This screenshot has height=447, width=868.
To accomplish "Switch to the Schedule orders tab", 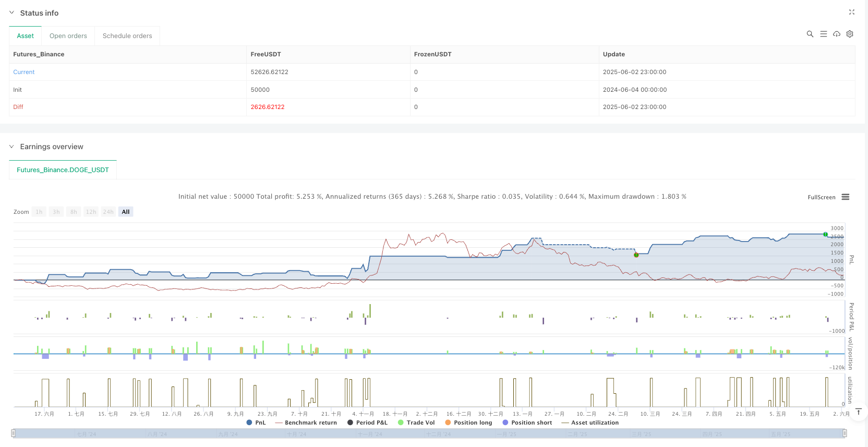I will click(x=127, y=36).
